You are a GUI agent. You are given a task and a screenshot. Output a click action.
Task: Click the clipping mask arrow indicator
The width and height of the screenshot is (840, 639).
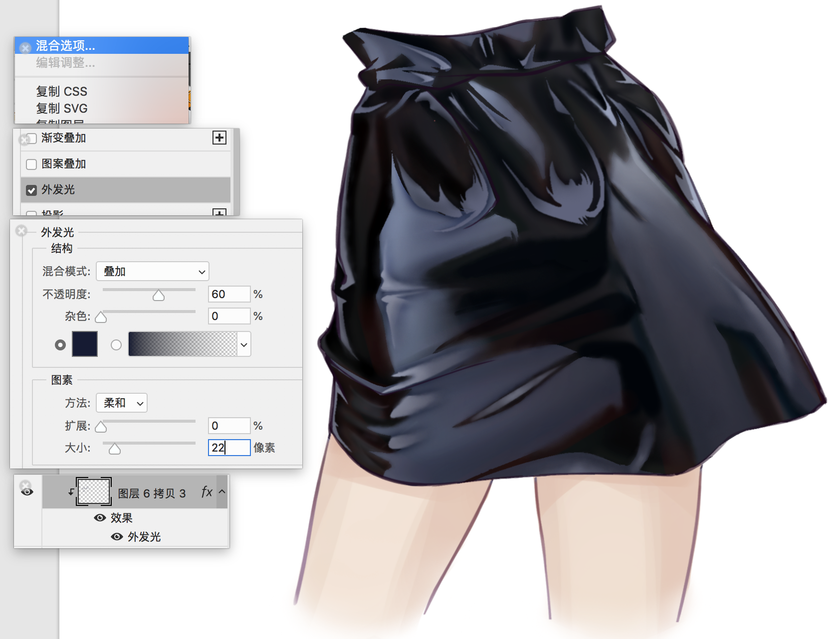click(71, 491)
